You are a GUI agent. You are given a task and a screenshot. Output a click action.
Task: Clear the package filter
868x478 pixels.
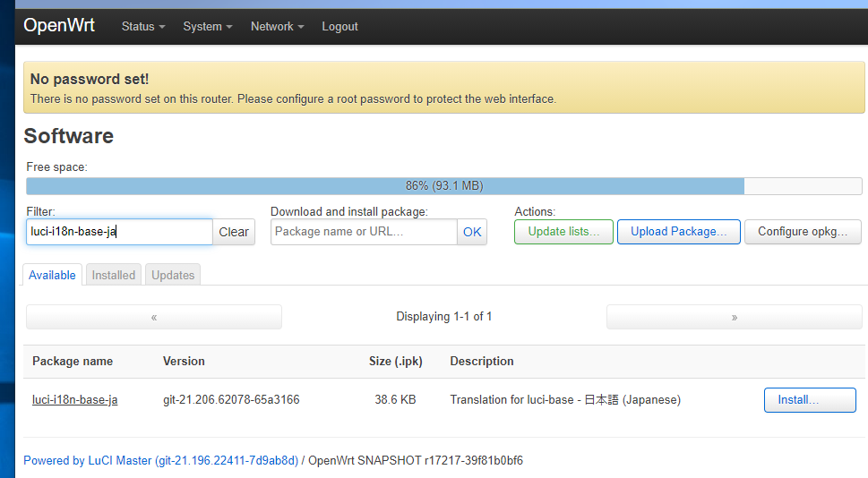(234, 233)
